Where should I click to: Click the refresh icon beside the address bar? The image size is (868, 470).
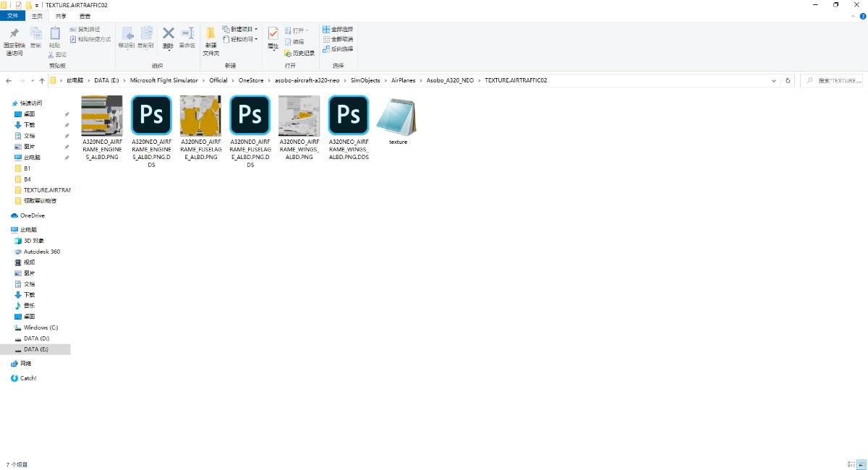pyautogui.click(x=788, y=80)
